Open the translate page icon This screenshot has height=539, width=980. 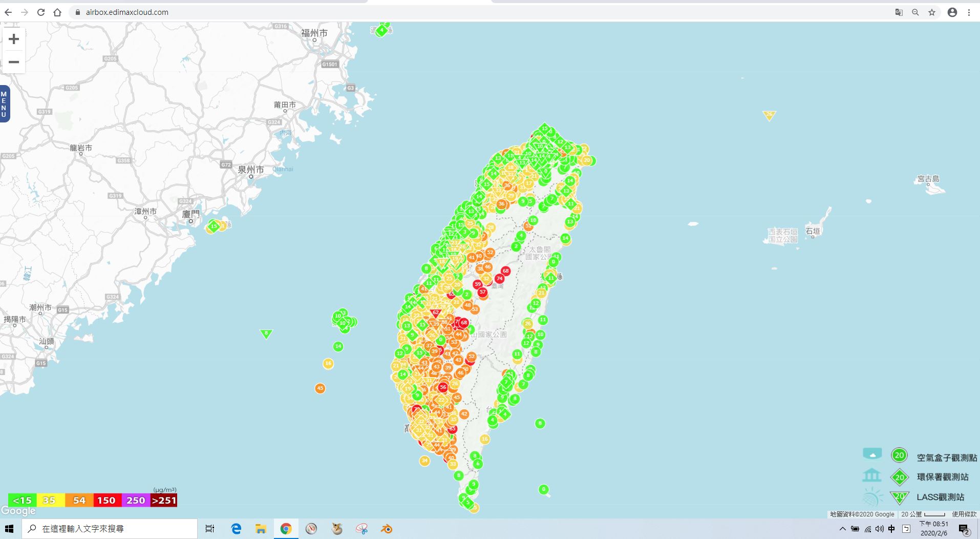pos(899,12)
